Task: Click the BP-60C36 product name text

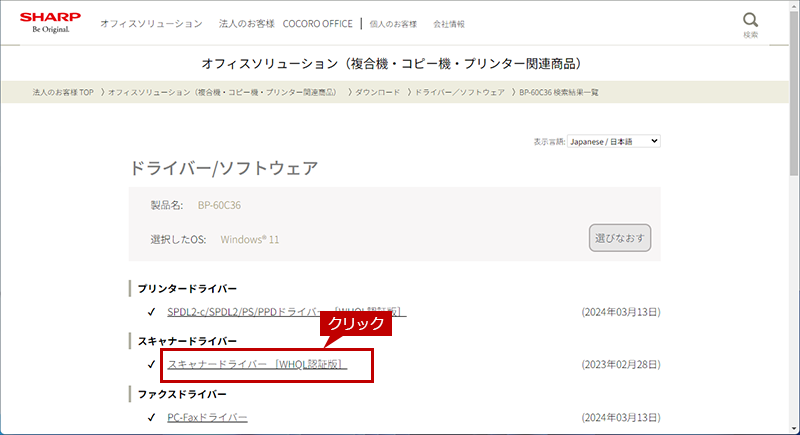Action: coord(219,205)
